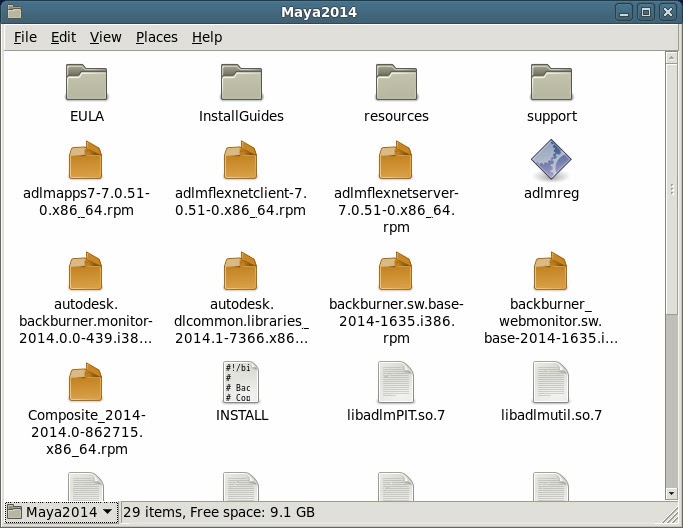Click the libadlmPIT.so.7 file name
The image size is (683, 528).
396,415
